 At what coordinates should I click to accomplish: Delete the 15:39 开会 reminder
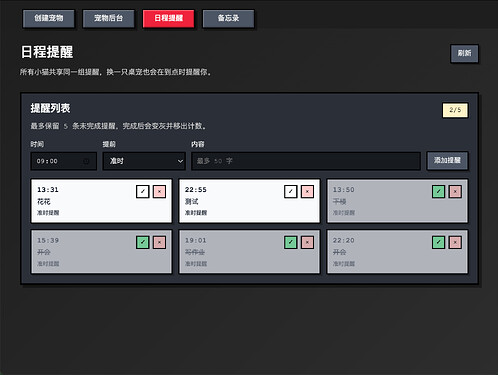tap(159, 242)
